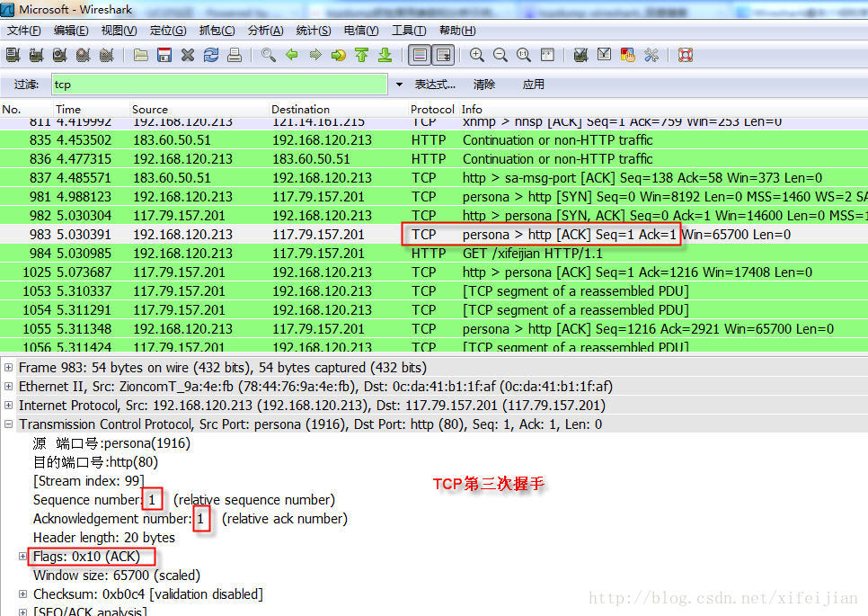The image size is (868, 616).
Task: Click the 清除 clear filter button
Action: (x=484, y=85)
